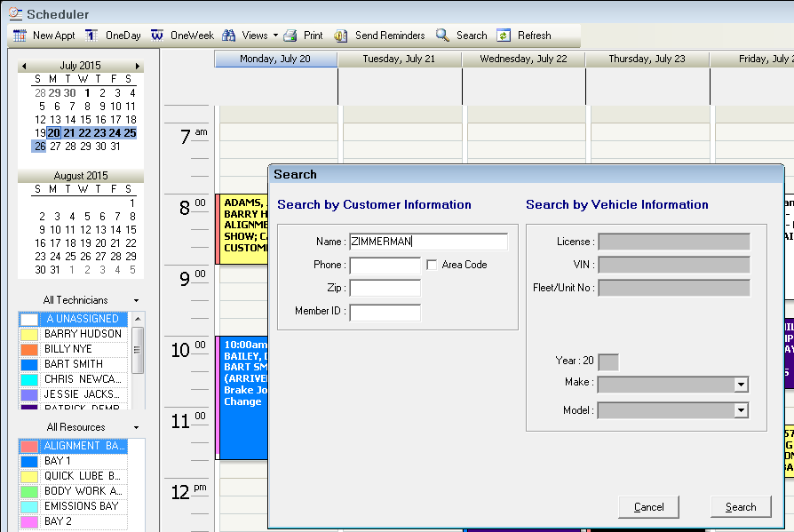Cancel the Search dialog
794x532 pixels.
tap(649, 507)
